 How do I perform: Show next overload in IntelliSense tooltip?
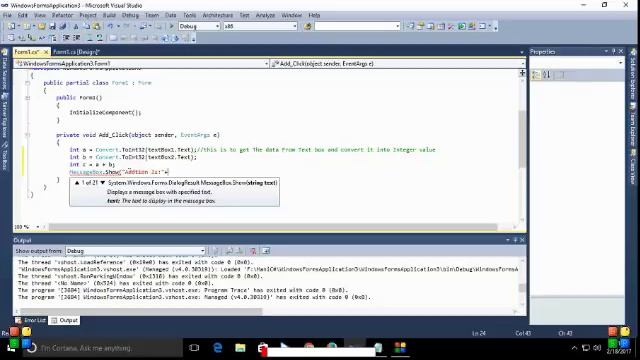tap(102, 183)
